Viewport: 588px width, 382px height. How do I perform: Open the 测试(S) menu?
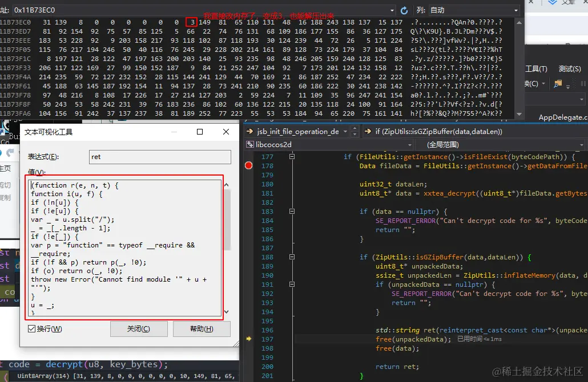(x=570, y=69)
